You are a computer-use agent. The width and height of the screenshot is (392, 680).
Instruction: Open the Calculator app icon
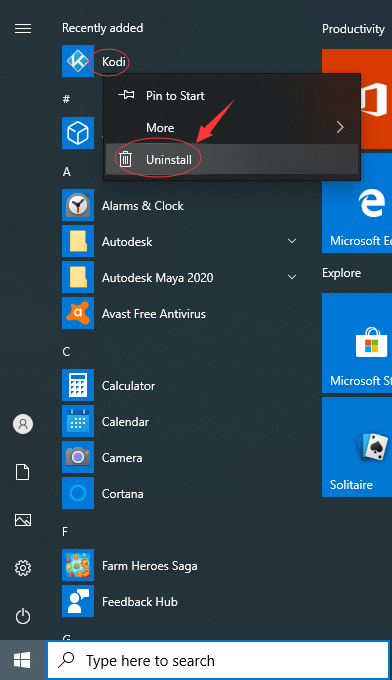pos(78,385)
